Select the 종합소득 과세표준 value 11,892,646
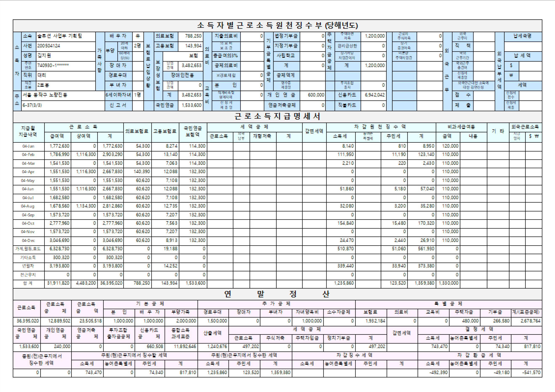The height and width of the screenshot is (392, 555). (x=185, y=347)
